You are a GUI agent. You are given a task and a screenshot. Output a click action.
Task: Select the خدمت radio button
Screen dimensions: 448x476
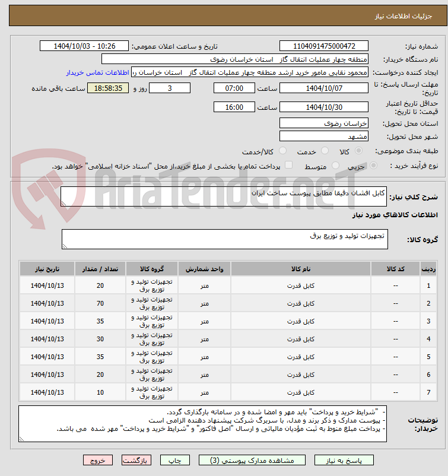pyautogui.click(x=325, y=151)
